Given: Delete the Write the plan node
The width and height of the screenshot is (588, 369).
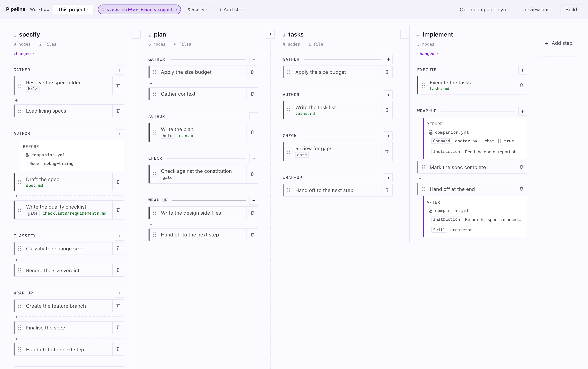Looking at the screenshot, I should pos(253,132).
